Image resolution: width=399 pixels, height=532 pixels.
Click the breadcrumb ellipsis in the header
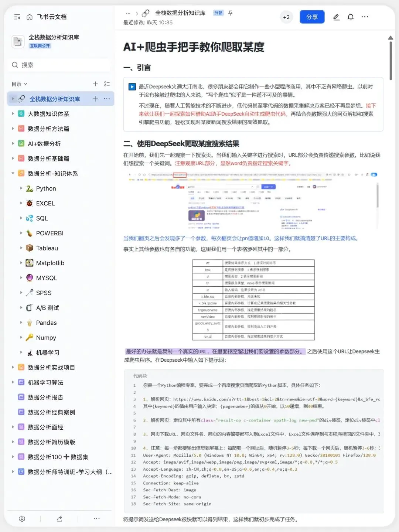[128, 13]
